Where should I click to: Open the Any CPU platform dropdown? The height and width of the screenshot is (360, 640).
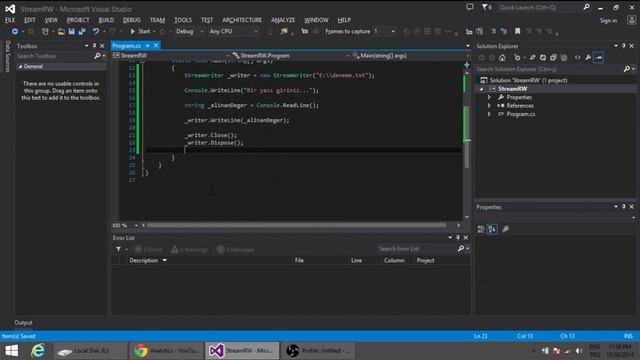(x=233, y=31)
